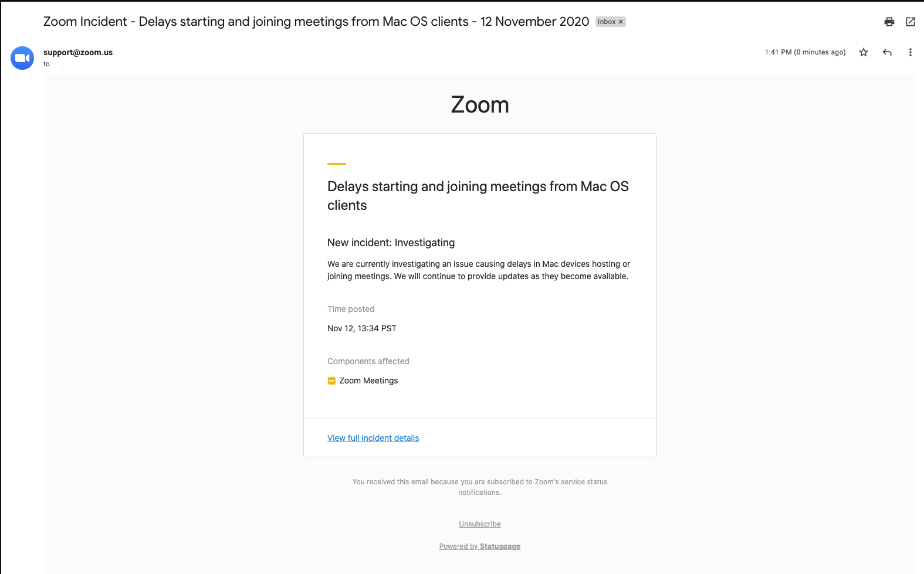Open email in new window icon
The height and width of the screenshot is (574, 924).
911,22
